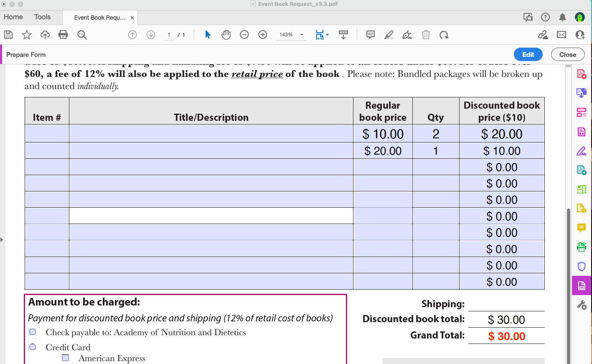
Task: Check the American Express checkbox
Action: coord(65,358)
